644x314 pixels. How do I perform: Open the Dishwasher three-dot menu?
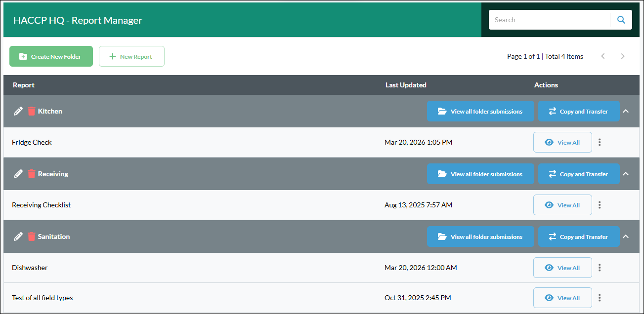[x=600, y=268]
